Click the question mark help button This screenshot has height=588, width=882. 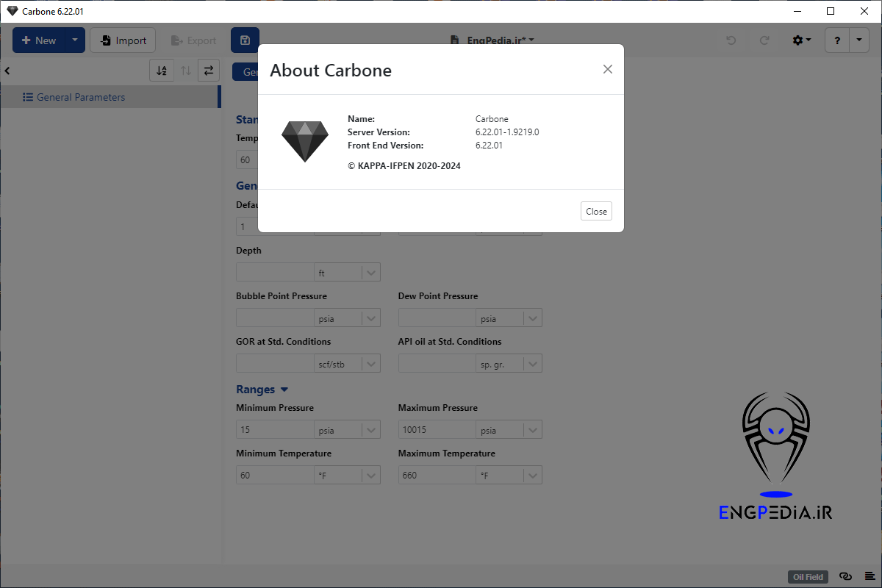point(837,40)
